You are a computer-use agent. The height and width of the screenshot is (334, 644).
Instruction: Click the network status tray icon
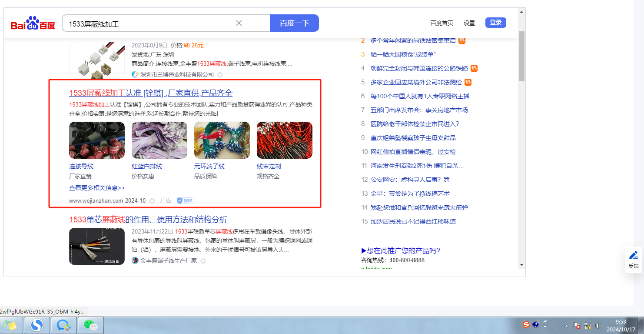(588, 326)
